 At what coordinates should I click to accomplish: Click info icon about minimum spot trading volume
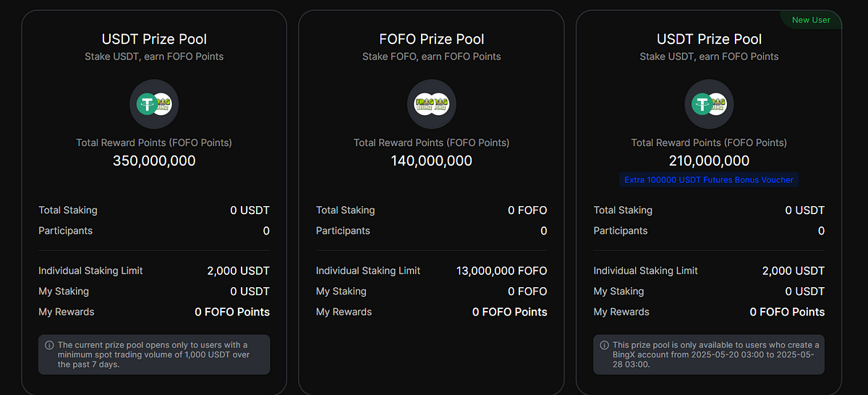[x=49, y=345]
